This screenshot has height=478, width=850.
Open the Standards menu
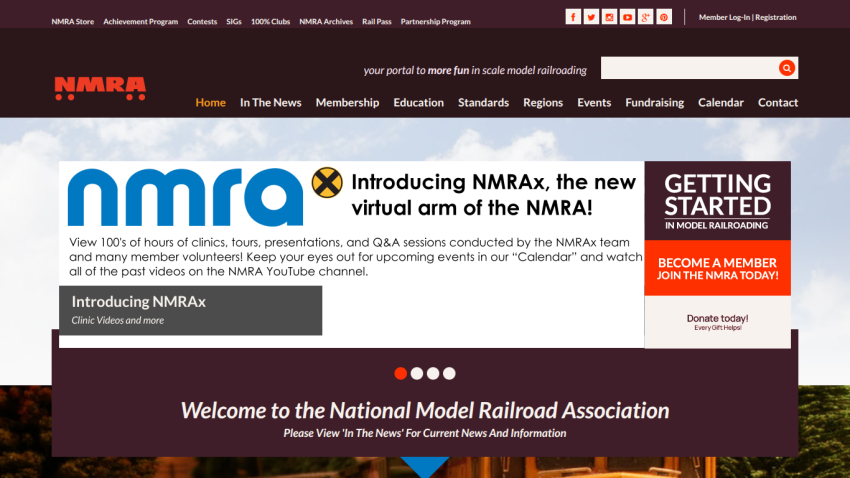483,102
